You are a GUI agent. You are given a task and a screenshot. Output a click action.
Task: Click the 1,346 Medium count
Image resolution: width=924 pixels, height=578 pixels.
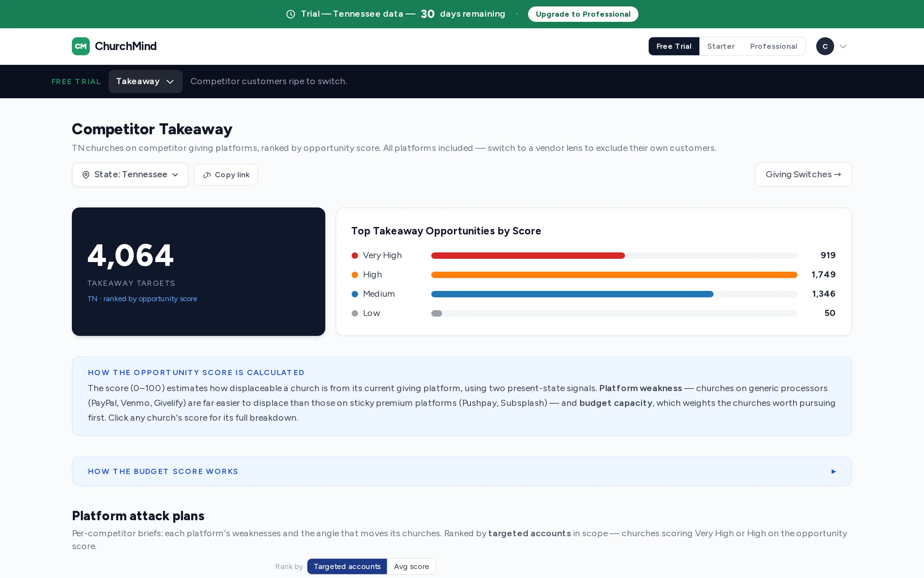coord(824,294)
